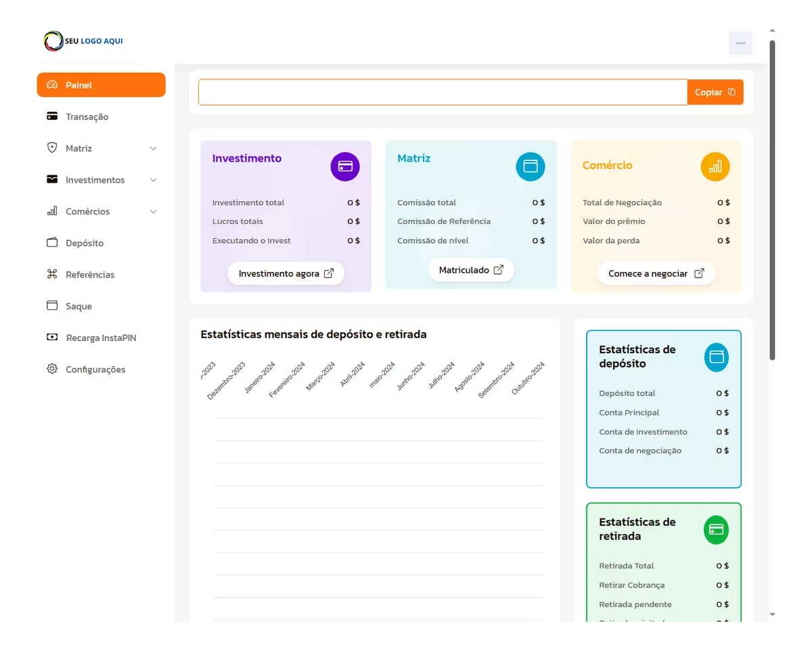This screenshot has width=812, height=651.
Task: Click the SEU LOGO AQUI logo
Action: tap(83, 41)
